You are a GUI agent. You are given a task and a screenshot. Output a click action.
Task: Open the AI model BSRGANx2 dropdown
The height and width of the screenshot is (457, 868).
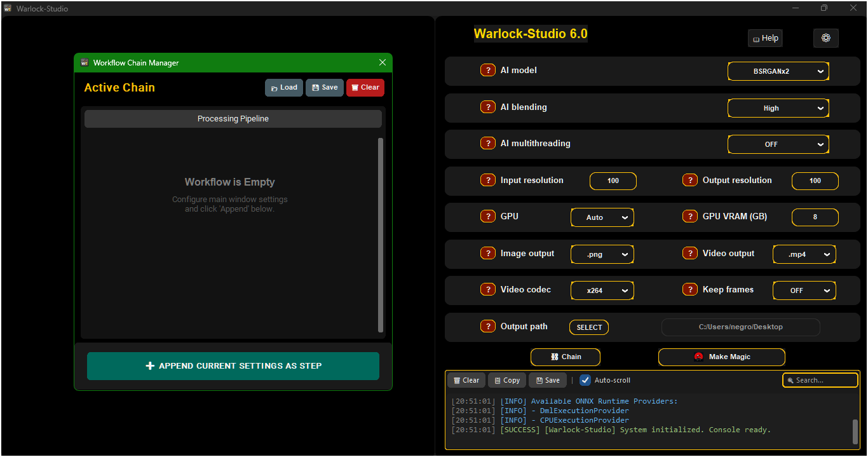(778, 71)
